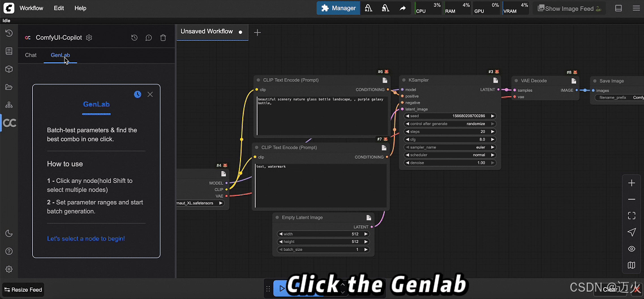Open the model library cube icon
644x299 pixels.
coord(8,69)
